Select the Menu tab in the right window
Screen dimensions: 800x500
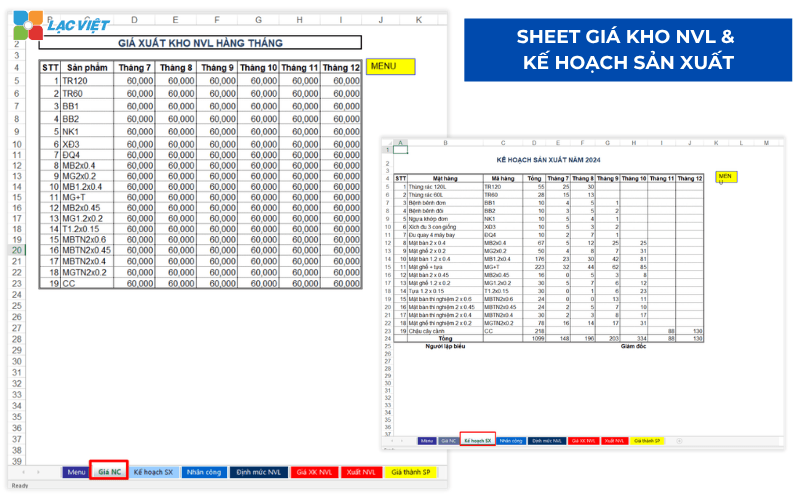(427, 441)
